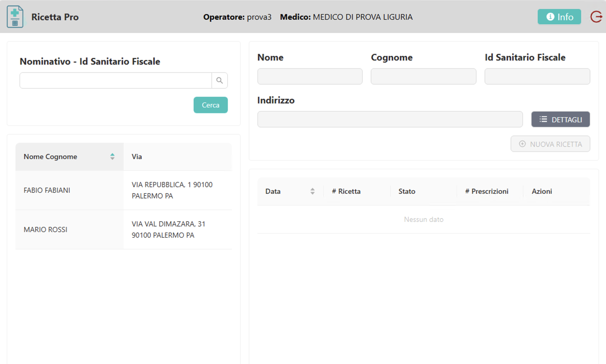This screenshot has height=364, width=606.
Task: Click the Nome text field
Action: tap(310, 76)
